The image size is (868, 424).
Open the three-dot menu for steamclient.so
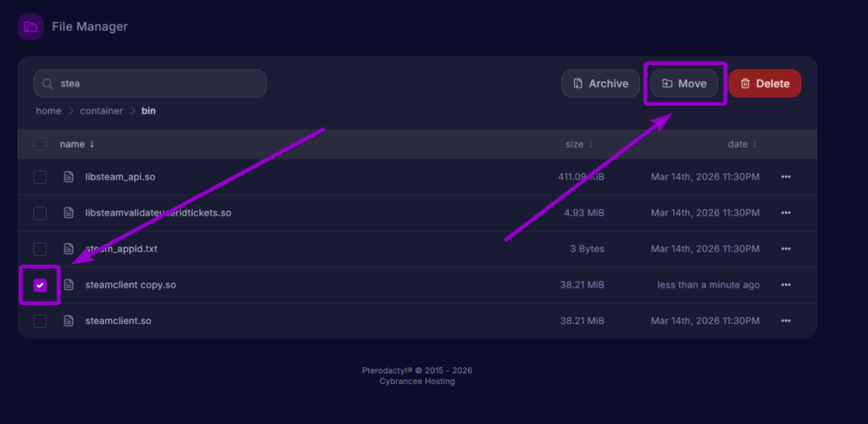(786, 321)
